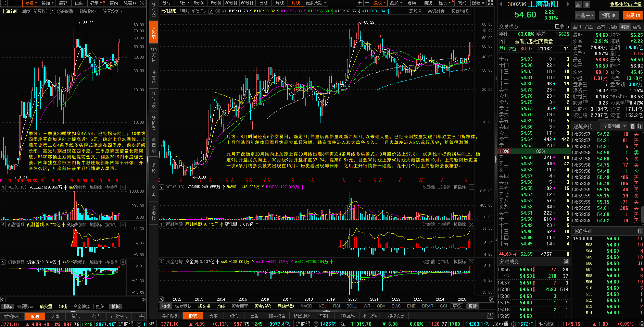This screenshot has width=644, height=327.
Task: Open 免费体验L2行情 link
Action: [626, 4]
